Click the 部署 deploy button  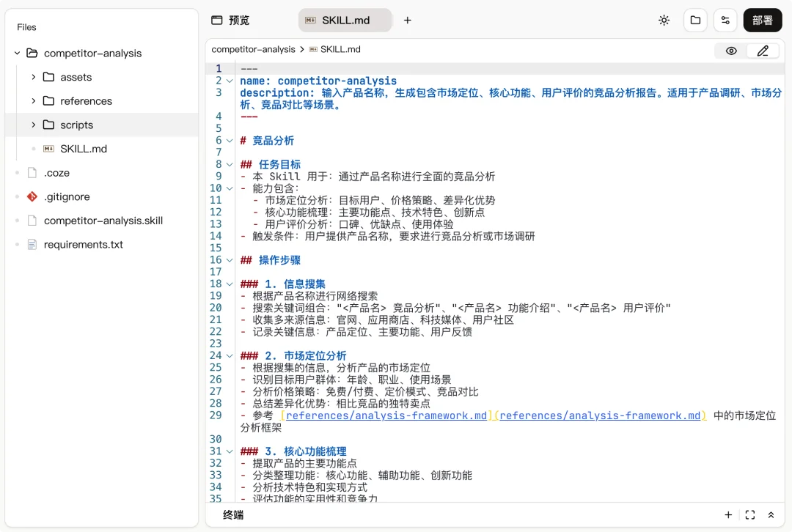pyautogui.click(x=762, y=21)
